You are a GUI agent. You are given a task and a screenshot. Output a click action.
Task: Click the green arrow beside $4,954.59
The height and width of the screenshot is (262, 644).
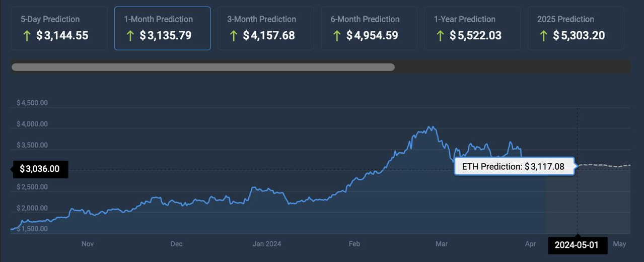(x=337, y=36)
